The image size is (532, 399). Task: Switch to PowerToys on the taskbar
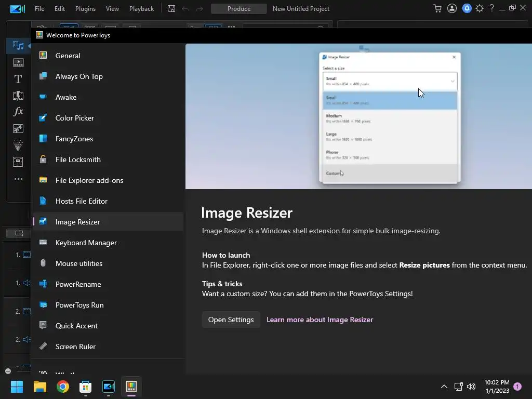click(131, 387)
